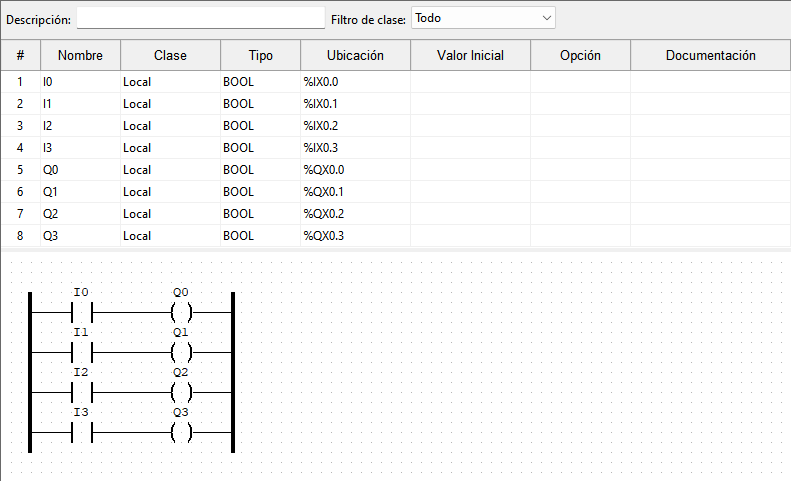This screenshot has height=481, width=791.
Task: Click the Q1 coil symbol
Action: 181,352
